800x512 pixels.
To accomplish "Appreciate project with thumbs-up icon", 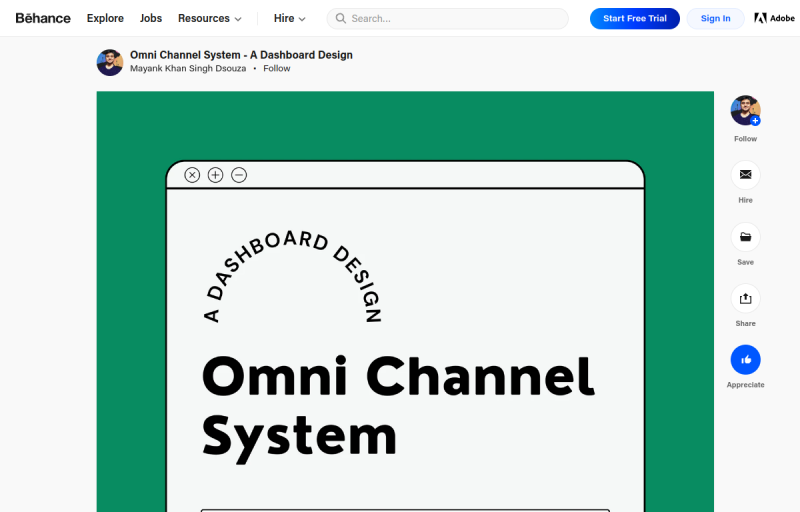I will point(745,360).
